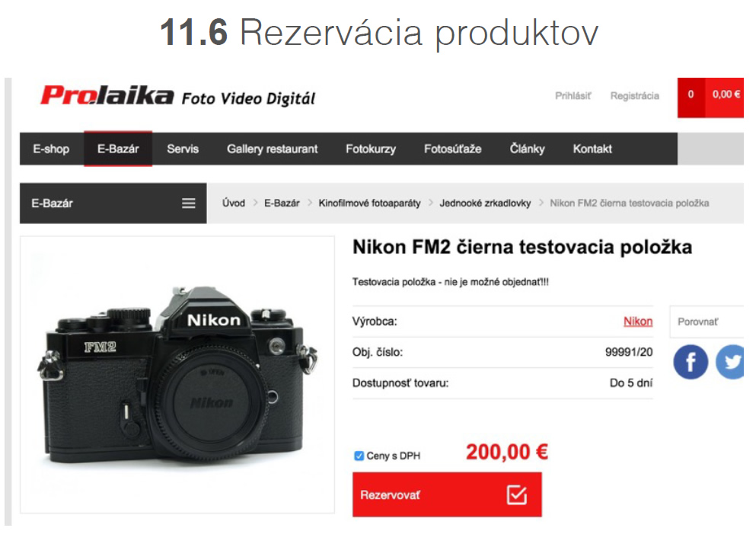Image resolution: width=756 pixels, height=560 pixels.
Task: Open the E-shop menu item
Action: 51,149
